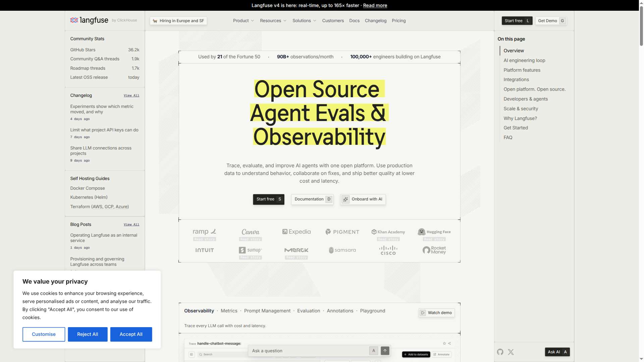The height and width of the screenshot is (362, 644).
Task: Click the Ramp customer logo
Action: (x=204, y=232)
